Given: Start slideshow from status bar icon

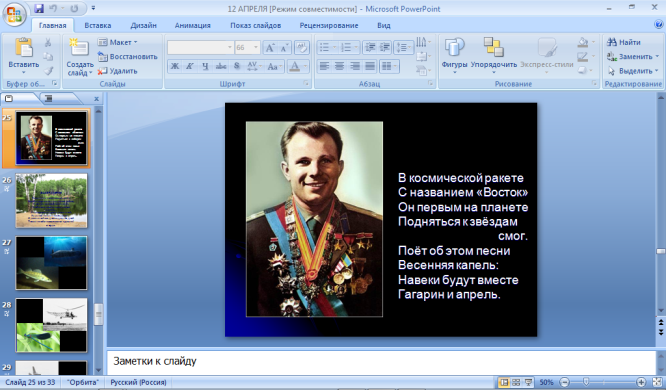Looking at the screenshot, I should tap(528, 382).
